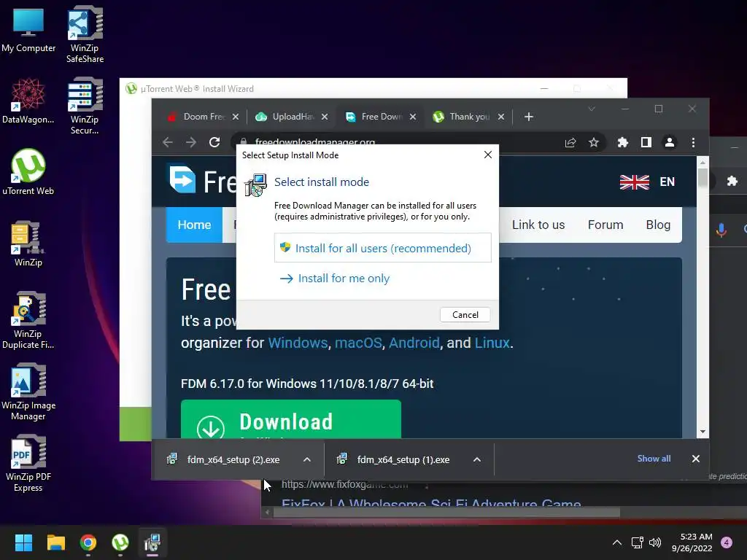Click Show all downloads
The width and height of the screenshot is (747, 560).
(x=654, y=459)
